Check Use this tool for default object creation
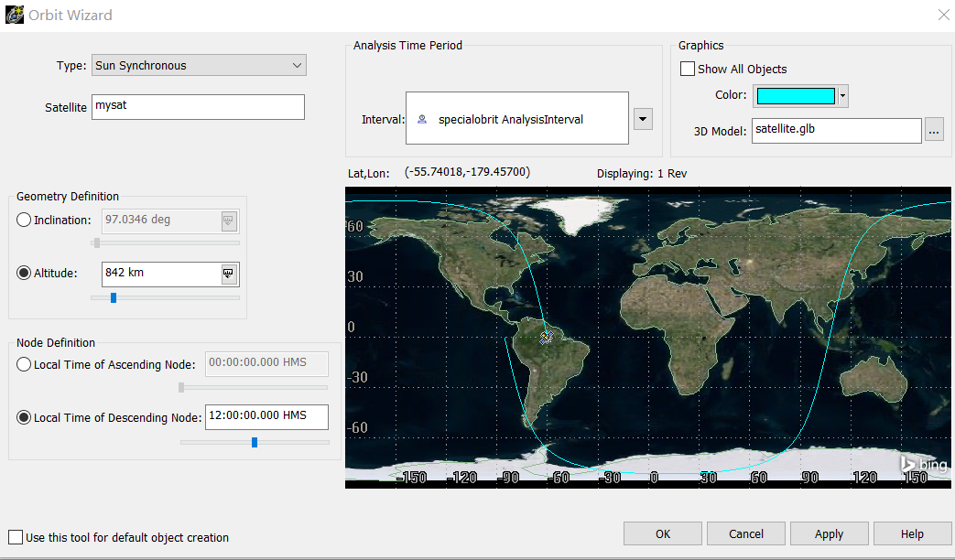Image resolution: width=955 pixels, height=560 pixels. 16,537
